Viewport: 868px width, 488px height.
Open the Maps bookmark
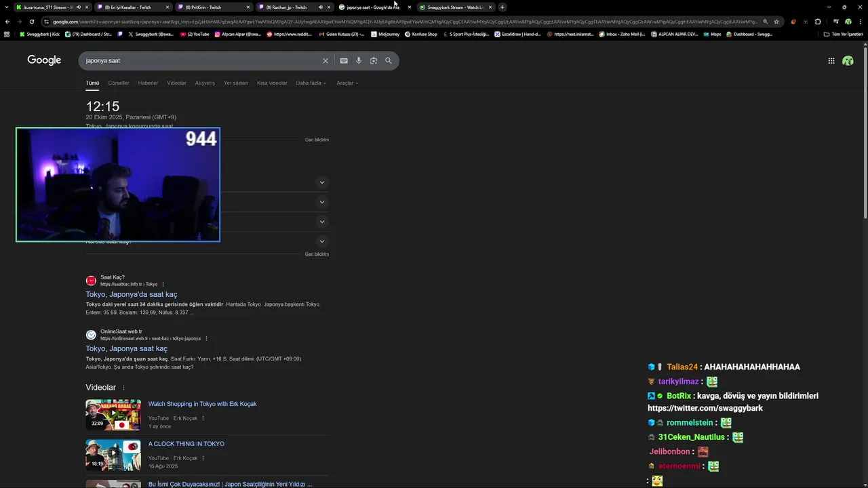click(712, 34)
